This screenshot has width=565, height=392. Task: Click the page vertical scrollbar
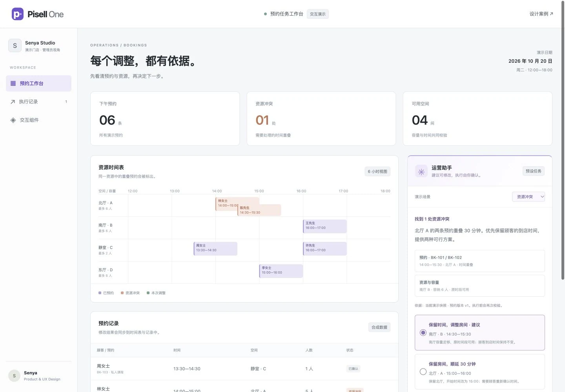pyautogui.click(x=563, y=140)
